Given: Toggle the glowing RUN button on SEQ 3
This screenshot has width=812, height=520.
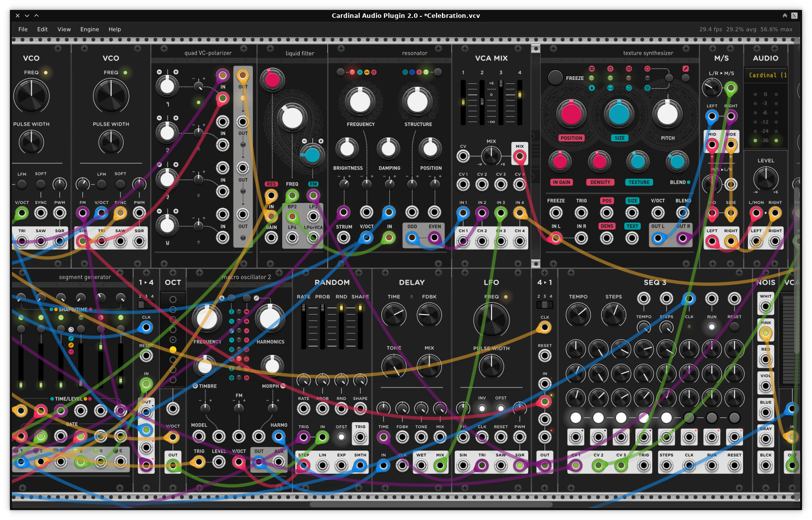Looking at the screenshot, I should pos(711,327).
